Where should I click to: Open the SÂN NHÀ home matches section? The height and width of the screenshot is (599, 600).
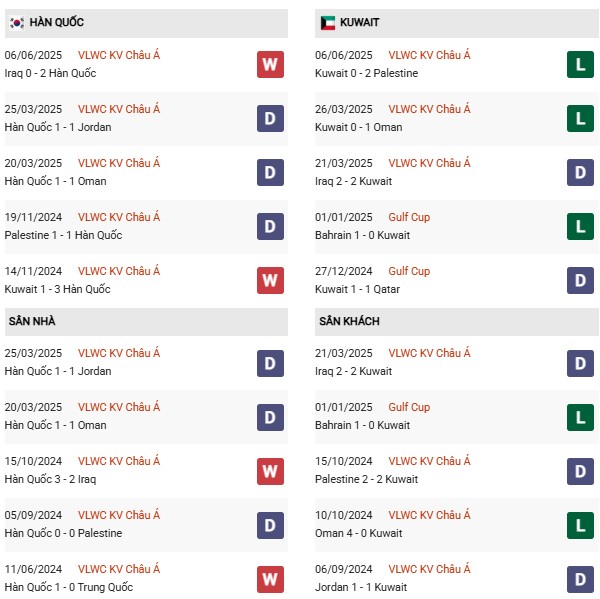(32, 321)
